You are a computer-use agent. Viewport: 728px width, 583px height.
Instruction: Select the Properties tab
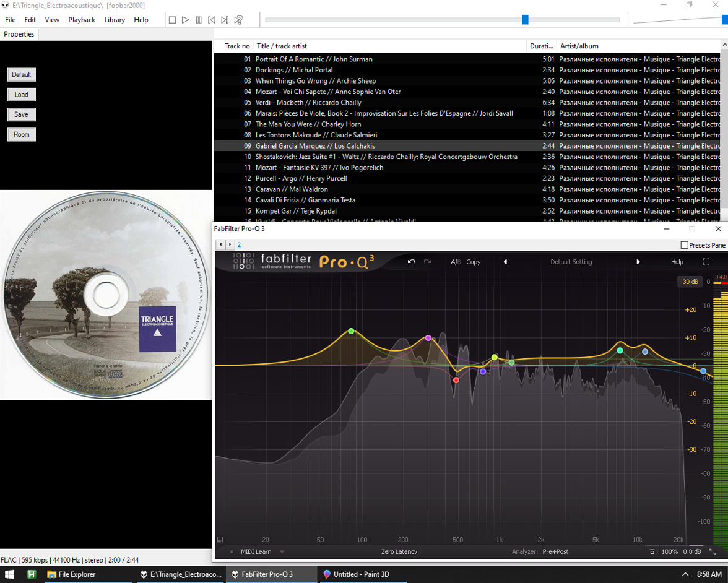[x=19, y=34]
